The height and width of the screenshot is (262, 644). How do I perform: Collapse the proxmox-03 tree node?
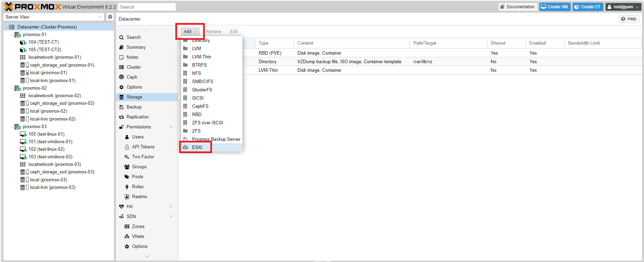pyautogui.click(x=12, y=127)
